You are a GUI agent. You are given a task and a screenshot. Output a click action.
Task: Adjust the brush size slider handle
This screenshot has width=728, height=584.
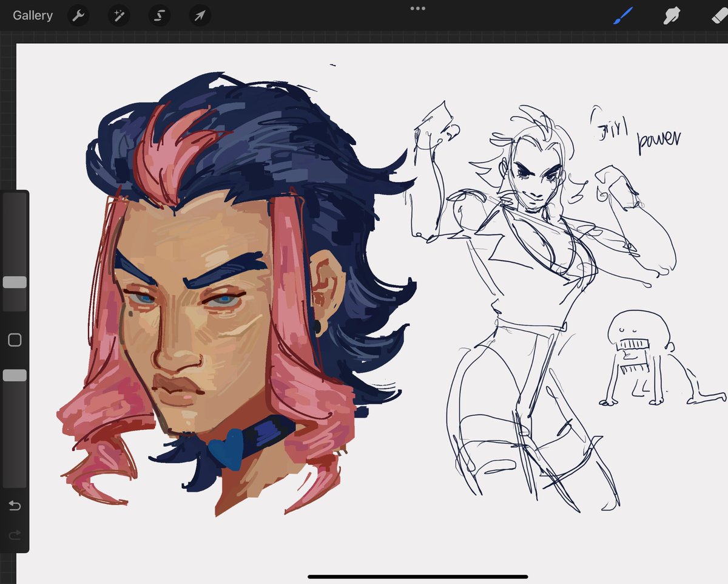[x=15, y=282]
